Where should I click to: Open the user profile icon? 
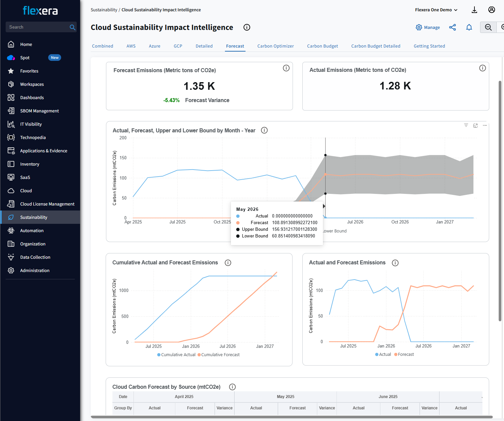(492, 10)
